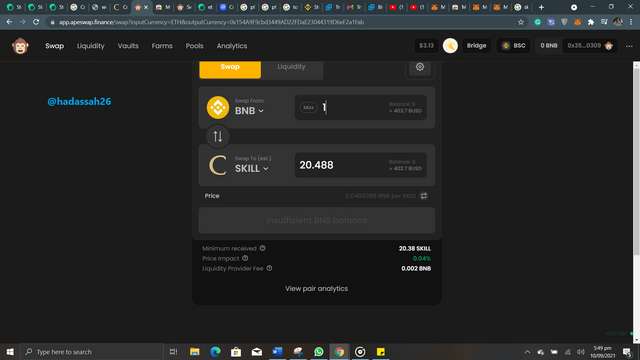The image size is (640, 360).
Task: Click the BNB token coin icon
Action: [x=218, y=107]
